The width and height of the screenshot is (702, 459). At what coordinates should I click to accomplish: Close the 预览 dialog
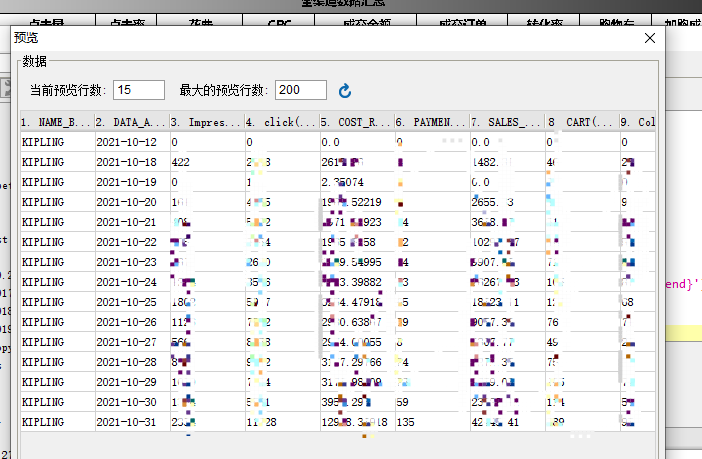pyautogui.click(x=650, y=38)
